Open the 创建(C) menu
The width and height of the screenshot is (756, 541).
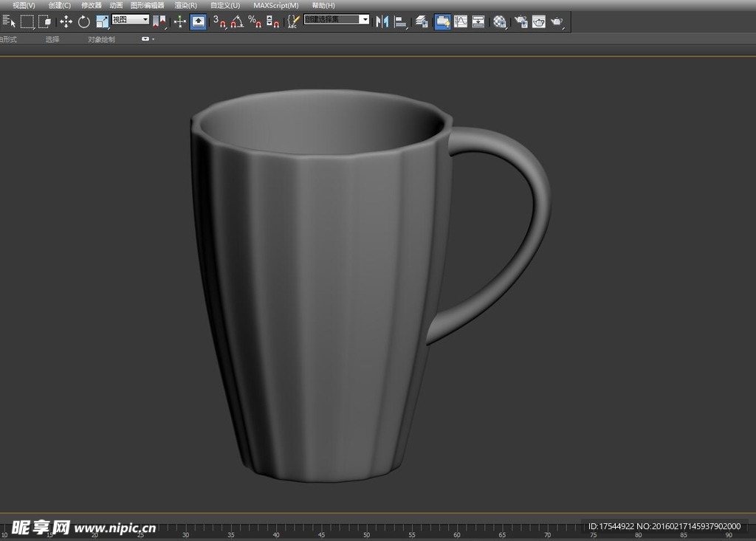coord(59,5)
